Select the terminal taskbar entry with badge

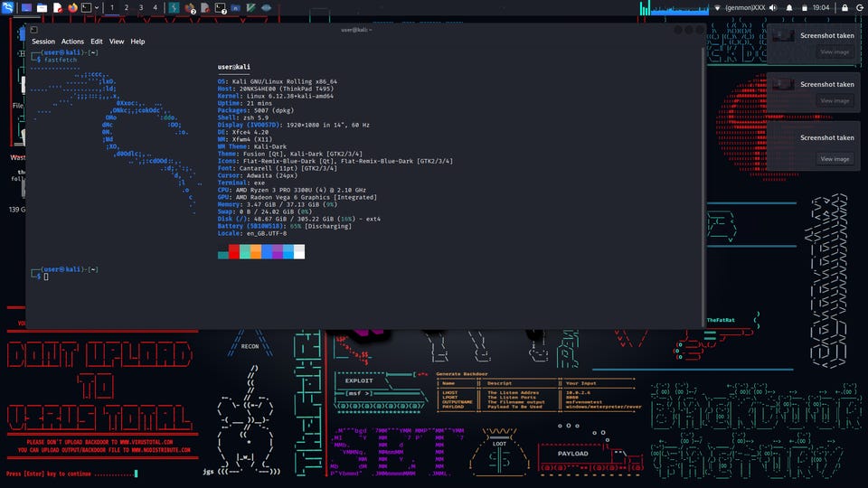coord(221,8)
